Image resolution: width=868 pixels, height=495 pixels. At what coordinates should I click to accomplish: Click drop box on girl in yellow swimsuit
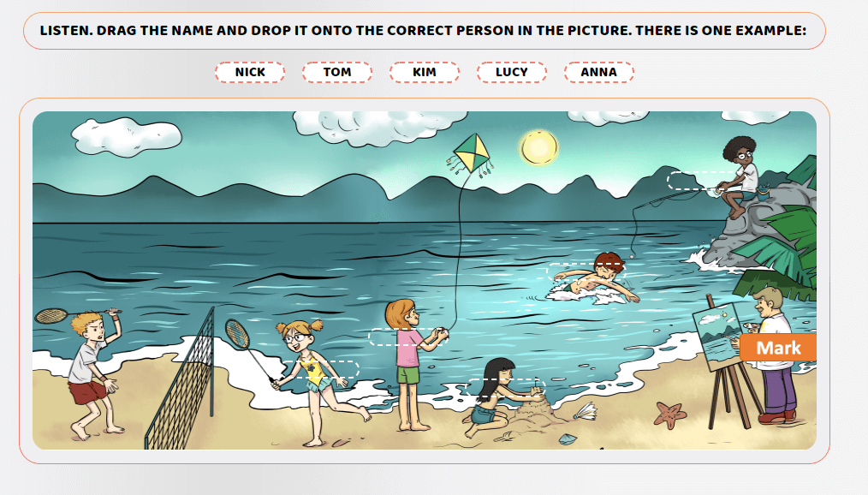click(x=320, y=370)
